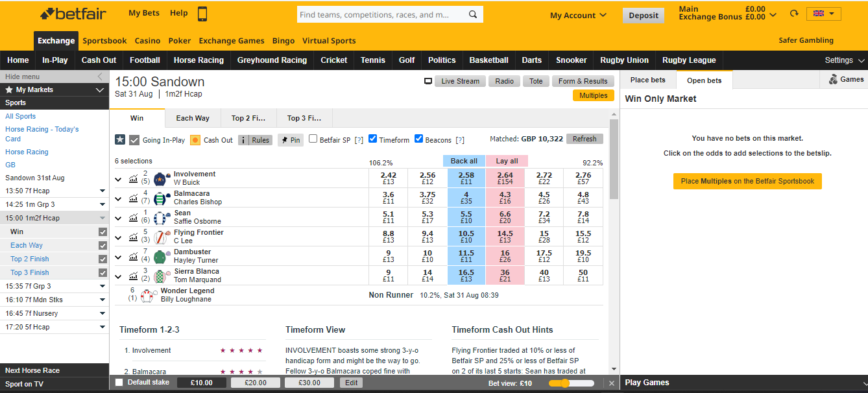
Task: Open the Football menu item
Action: (x=145, y=60)
